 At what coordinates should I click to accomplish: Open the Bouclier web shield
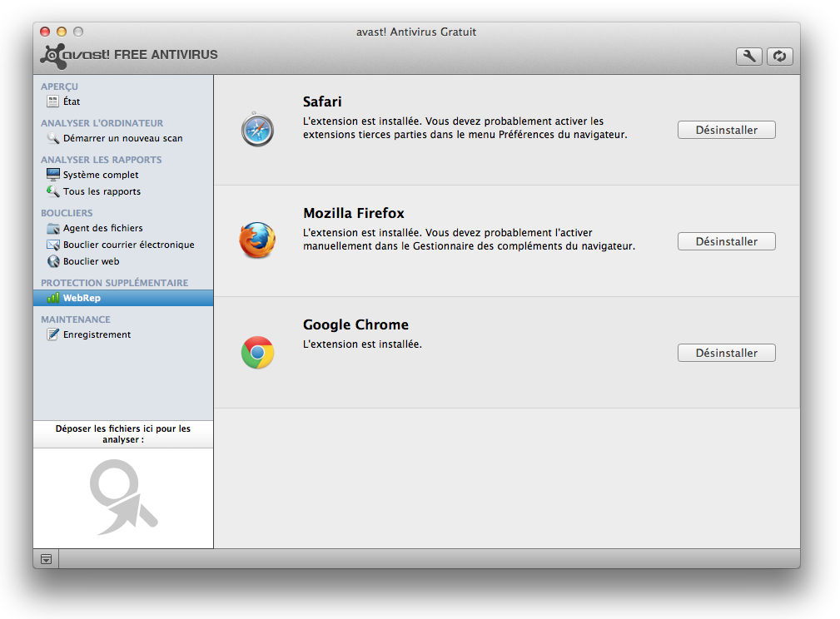pyautogui.click(x=91, y=261)
